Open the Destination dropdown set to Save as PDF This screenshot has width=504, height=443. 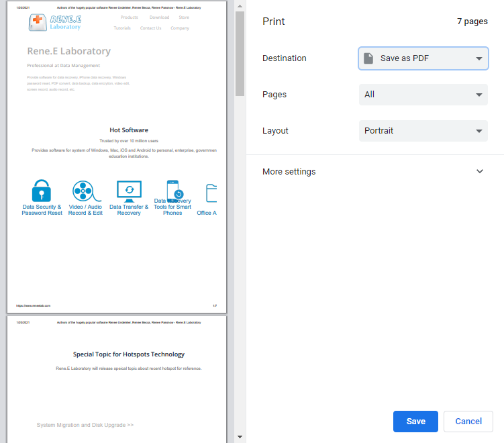tap(423, 58)
